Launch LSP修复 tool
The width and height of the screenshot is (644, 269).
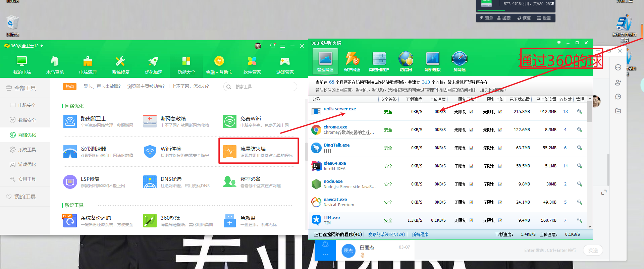coord(94,182)
